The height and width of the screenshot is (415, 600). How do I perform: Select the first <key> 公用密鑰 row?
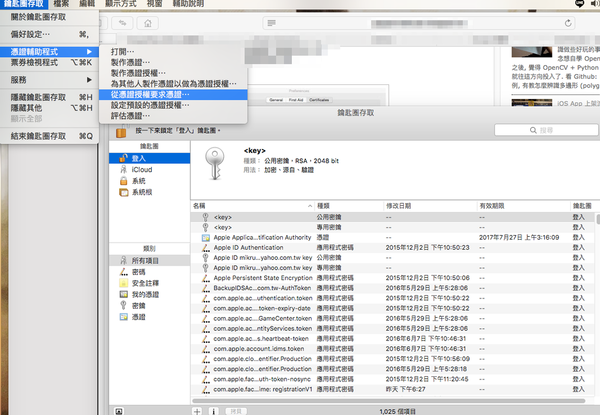(393, 217)
